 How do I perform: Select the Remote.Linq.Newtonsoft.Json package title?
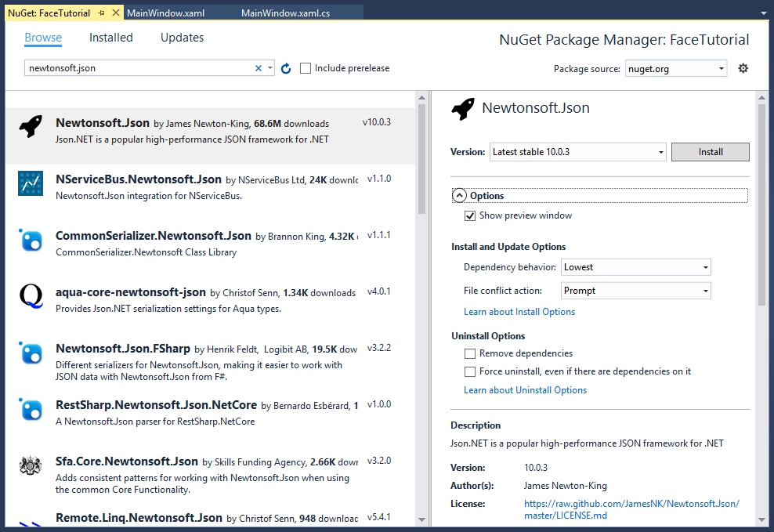pos(139,518)
